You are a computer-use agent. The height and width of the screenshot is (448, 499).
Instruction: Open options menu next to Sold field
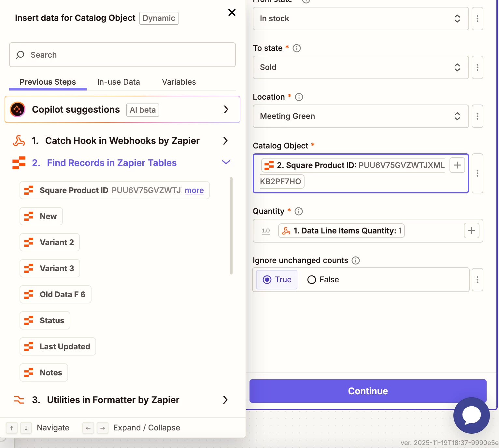point(478,67)
